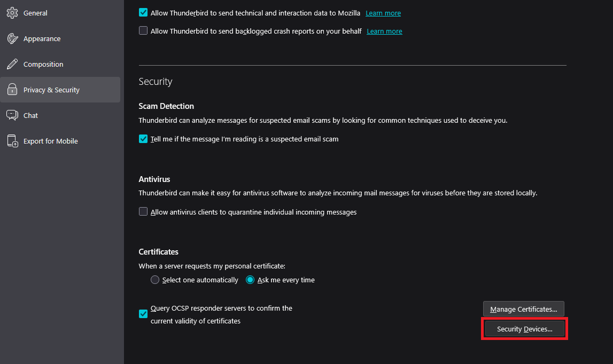Open Learn more link for technical data
The image size is (613, 364).
pos(383,13)
